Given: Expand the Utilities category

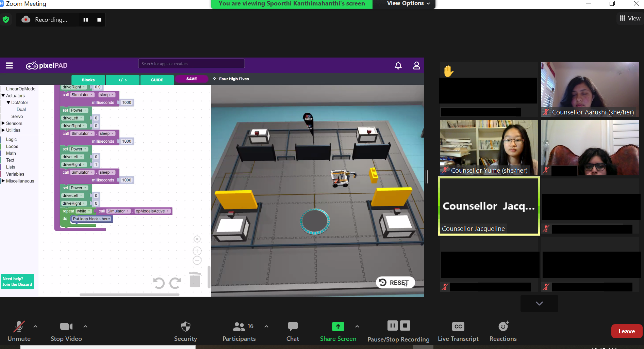Looking at the screenshot, I should click(3, 130).
